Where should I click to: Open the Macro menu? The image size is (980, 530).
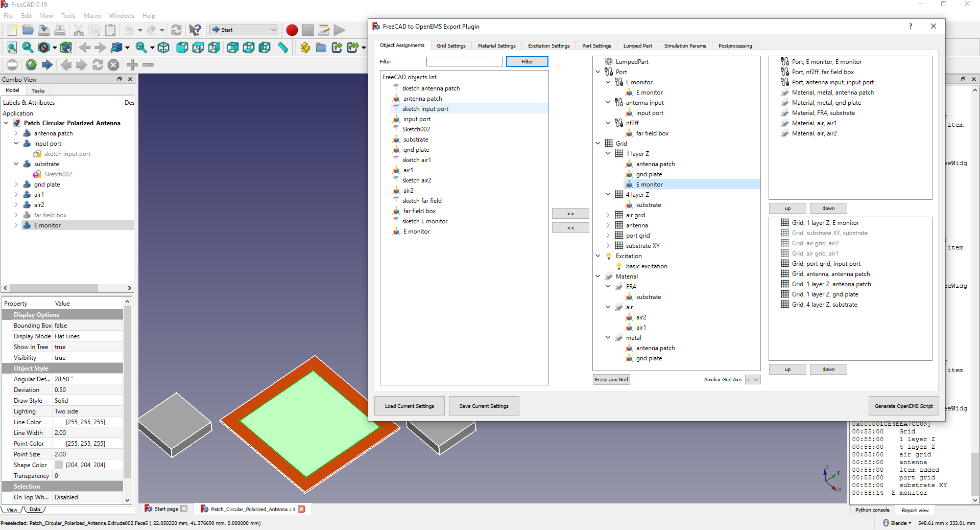pos(92,16)
